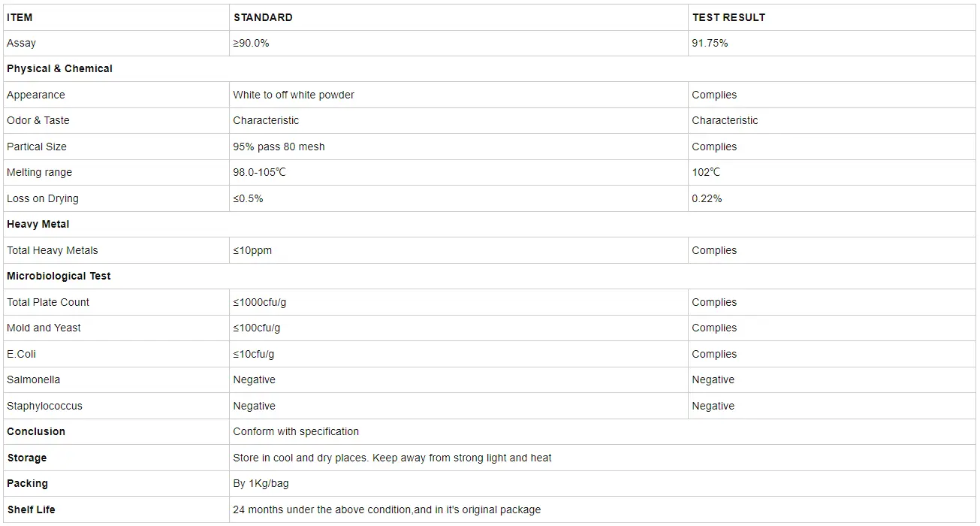
Task: Select the Total Plate Count ≤1000cfu/g cell
Action: pos(260,302)
